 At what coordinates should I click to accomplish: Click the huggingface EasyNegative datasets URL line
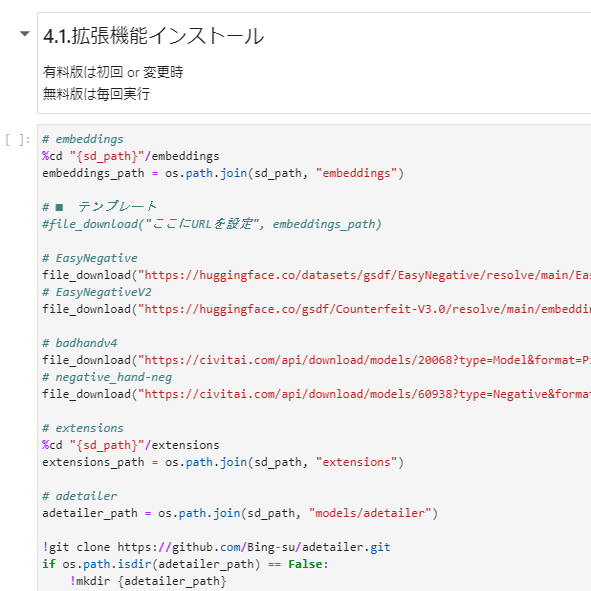316,275
